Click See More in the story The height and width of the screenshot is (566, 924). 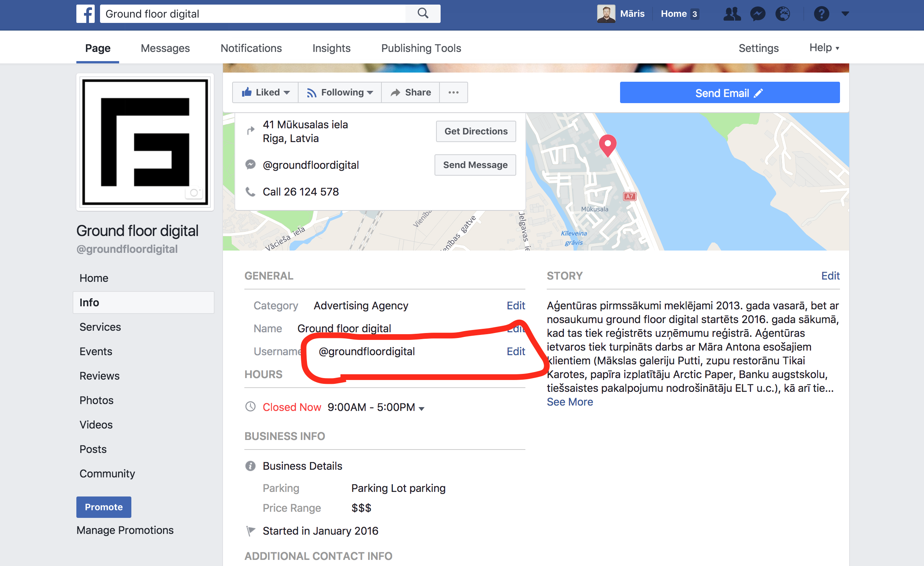pos(570,402)
